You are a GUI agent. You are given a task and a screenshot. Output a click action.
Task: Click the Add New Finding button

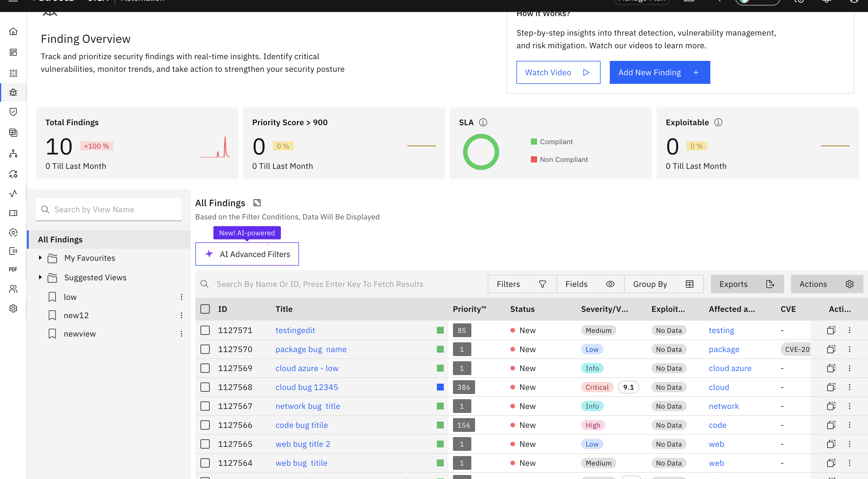pyautogui.click(x=659, y=72)
